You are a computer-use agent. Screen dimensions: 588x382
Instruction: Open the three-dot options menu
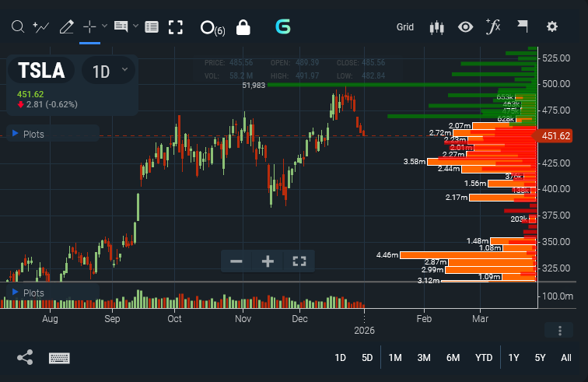pos(559,331)
